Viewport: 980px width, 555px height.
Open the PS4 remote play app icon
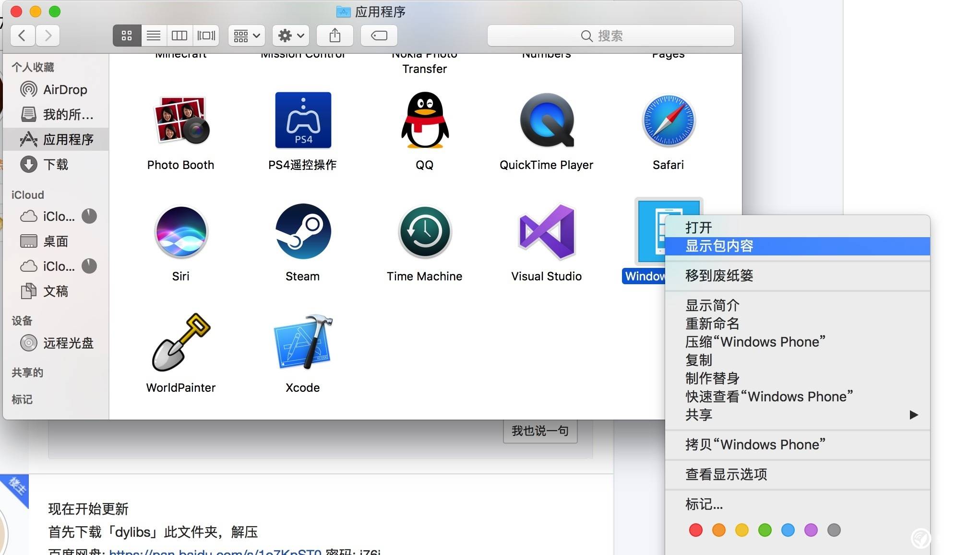click(303, 120)
